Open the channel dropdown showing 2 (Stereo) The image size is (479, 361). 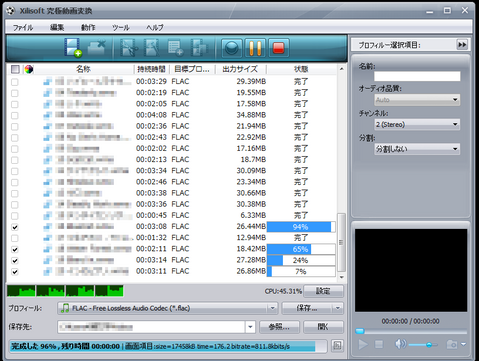click(417, 124)
